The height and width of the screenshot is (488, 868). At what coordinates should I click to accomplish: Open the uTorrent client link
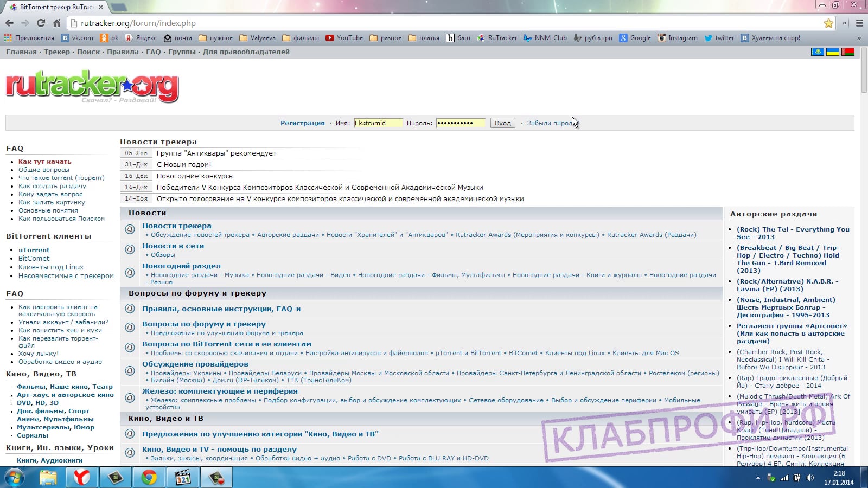pos(34,250)
